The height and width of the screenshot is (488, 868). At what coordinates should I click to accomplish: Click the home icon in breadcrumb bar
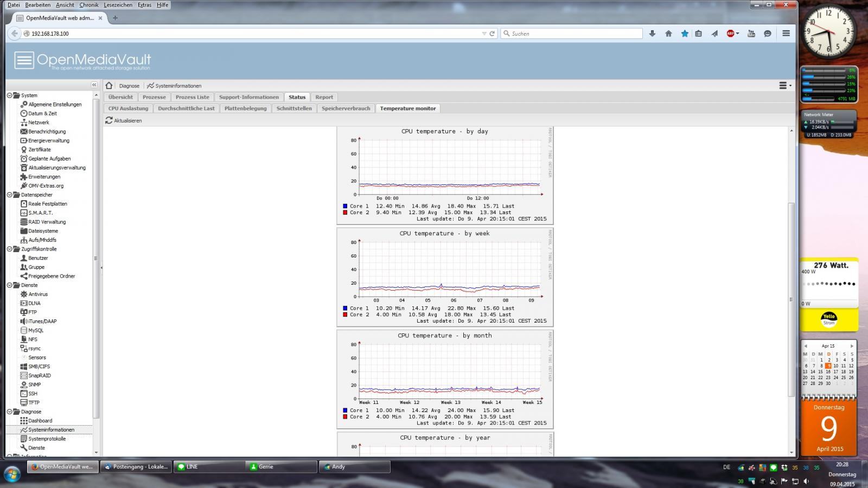[109, 86]
